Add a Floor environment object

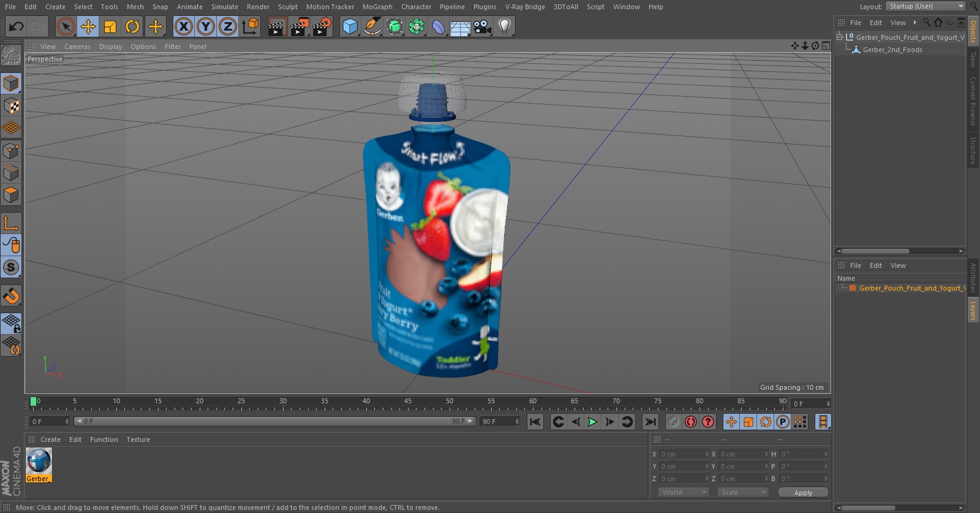pos(461,26)
